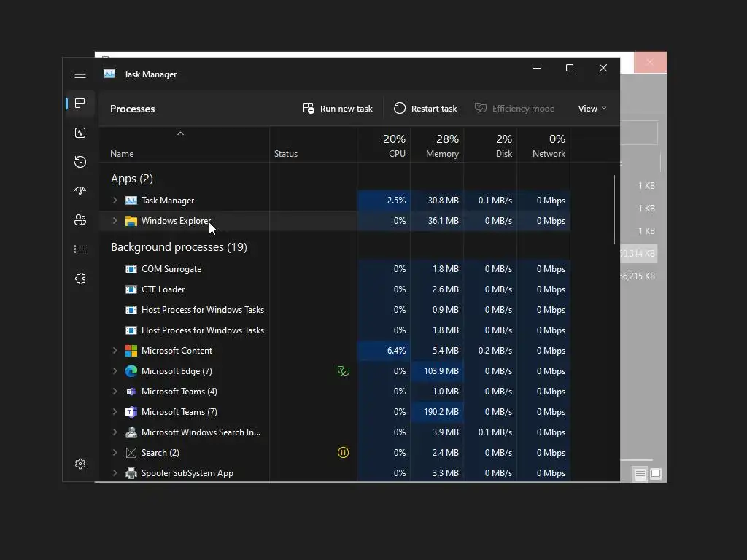This screenshot has width=747, height=560.
Task: Click the 6.4% CPU cell
Action: [x=384, y=351]
